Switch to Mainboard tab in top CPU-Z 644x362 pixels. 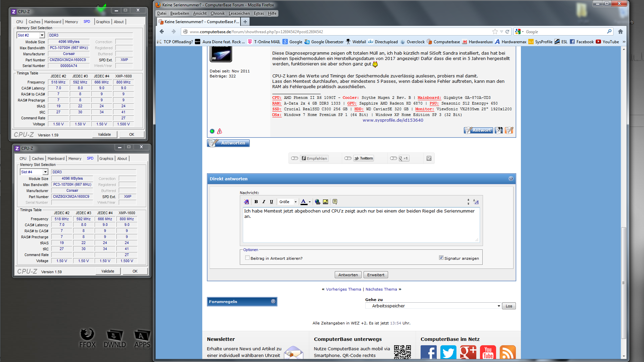[53, 22]
